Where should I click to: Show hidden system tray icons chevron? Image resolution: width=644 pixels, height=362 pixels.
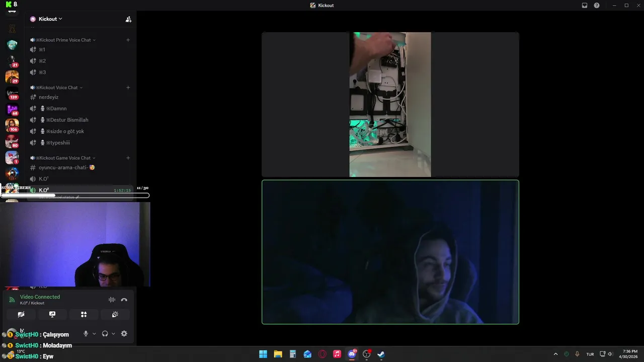[x=555, y=354]
